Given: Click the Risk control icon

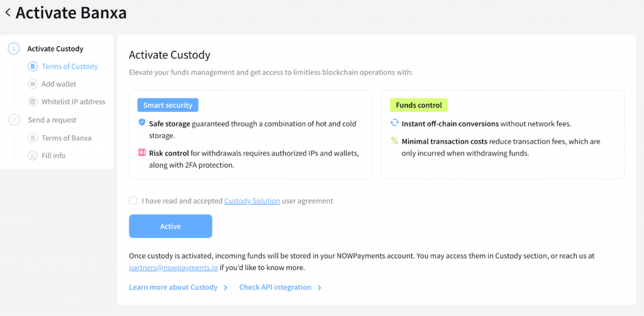Looking at the screenshot, I should [x=142, y=153].
